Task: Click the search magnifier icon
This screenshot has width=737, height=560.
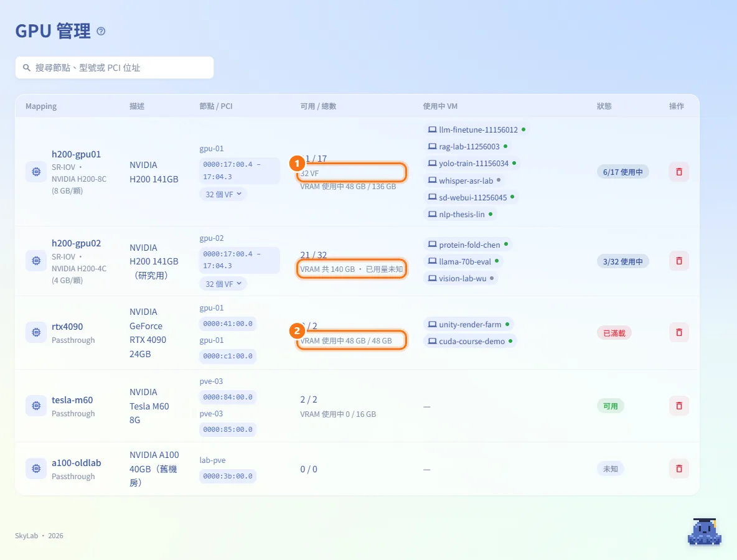Action: coord(27,68)
